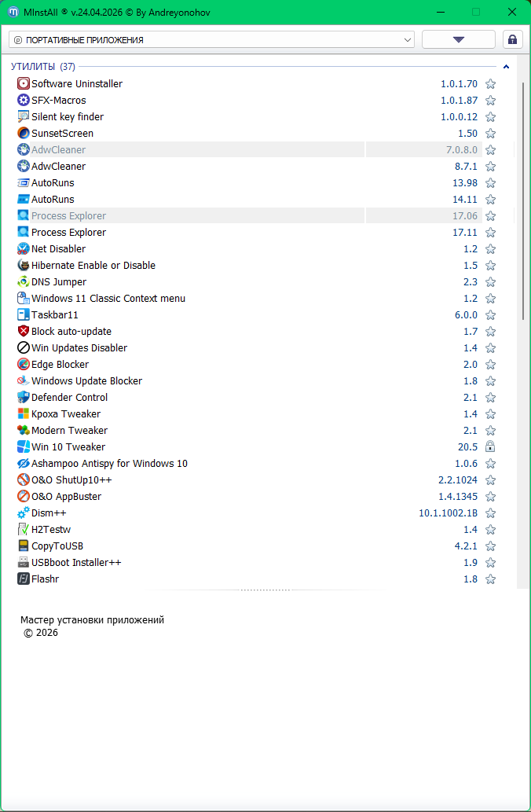Click the Dism++ gear icon
Screen dimensions: 531x812
tap(23, 513)
